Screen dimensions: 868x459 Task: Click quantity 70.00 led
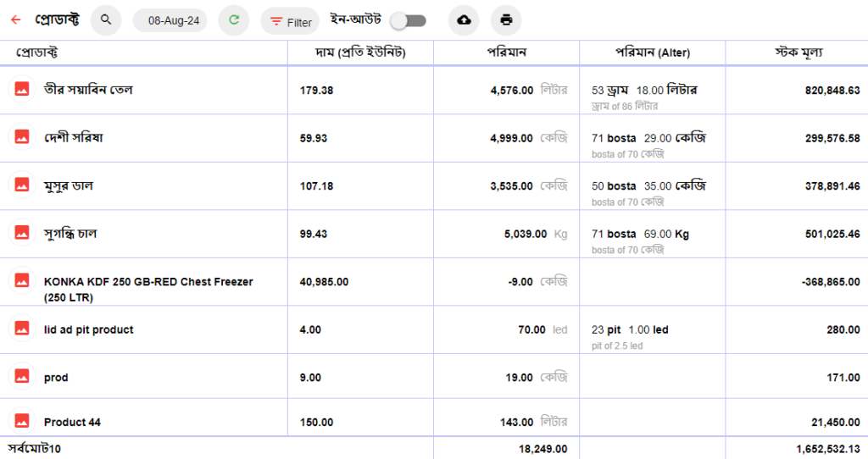click(542, 329)
